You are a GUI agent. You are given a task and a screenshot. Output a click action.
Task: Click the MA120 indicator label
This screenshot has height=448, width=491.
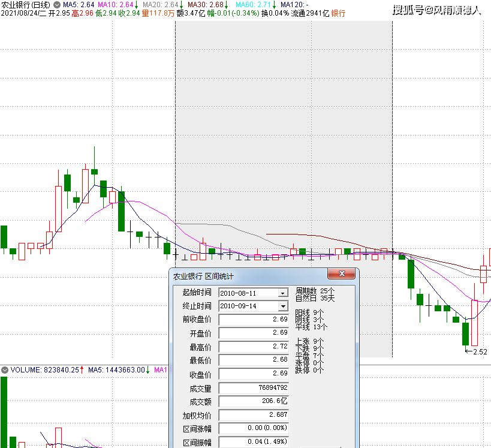[x=294, y=5]
